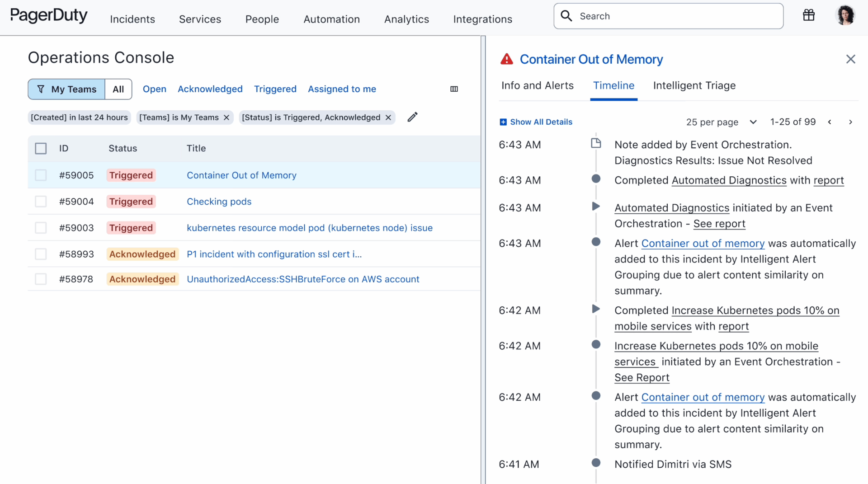
Task: Click the gift box icon in header
Action: 808,16
